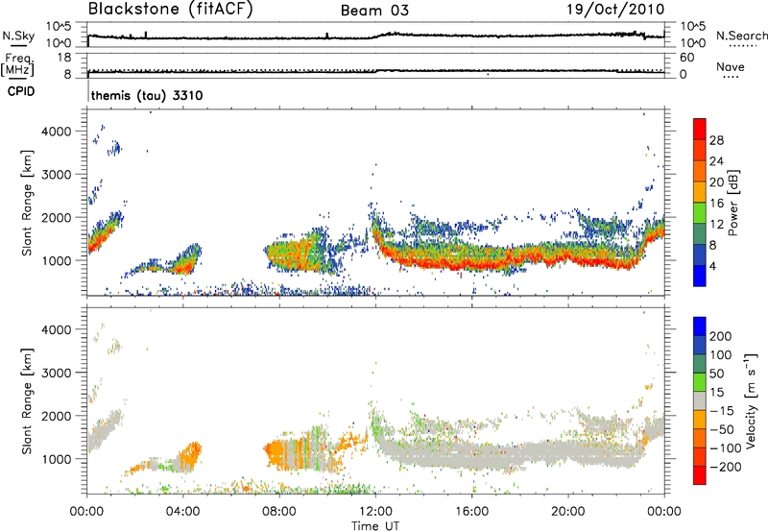Screen dimensions: 768x532
Task: Click the red -200 velocity swatch
Action: (x=700, y=475)
